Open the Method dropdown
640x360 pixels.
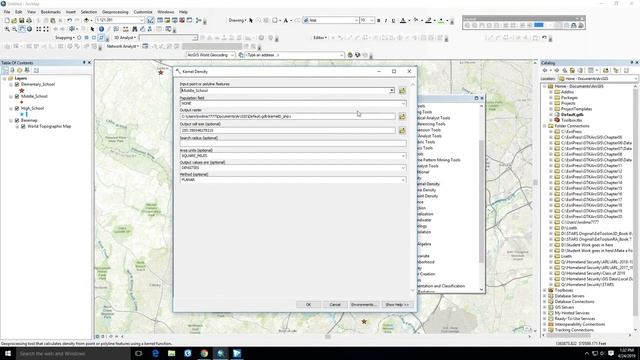403,180
